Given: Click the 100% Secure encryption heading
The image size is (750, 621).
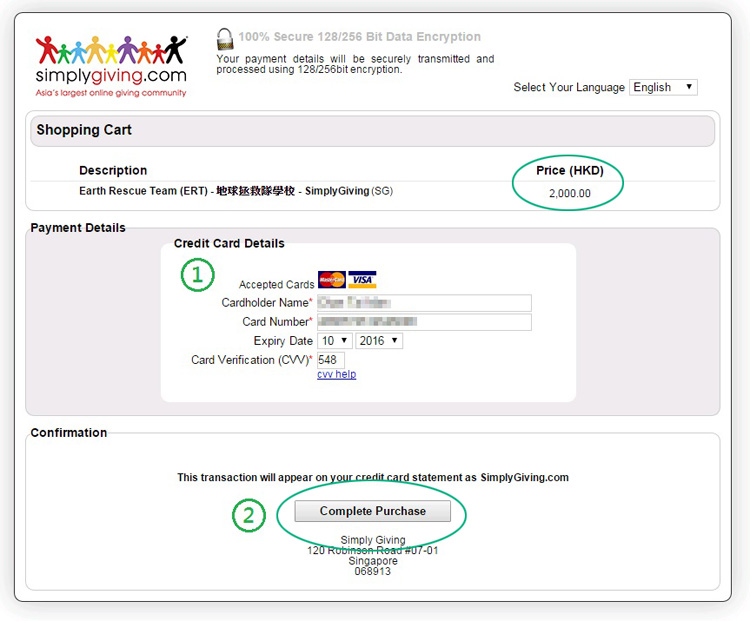Looking at the screenshot, I should point(359,37).
